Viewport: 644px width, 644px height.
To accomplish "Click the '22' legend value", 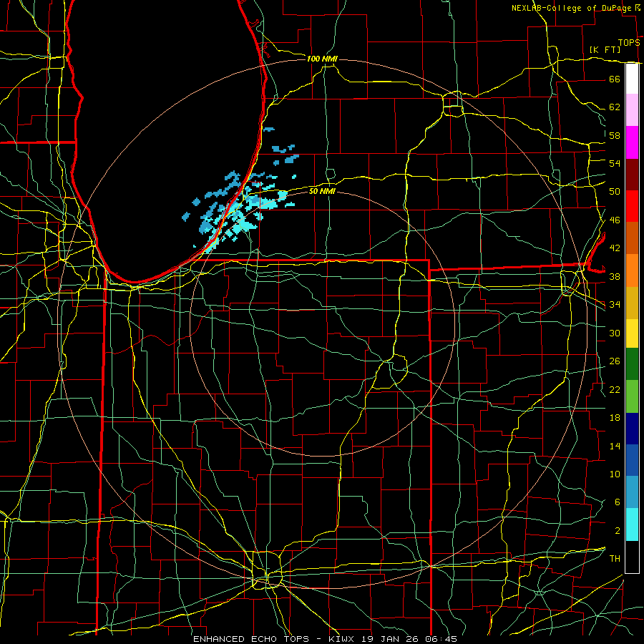I will [615, 389].
